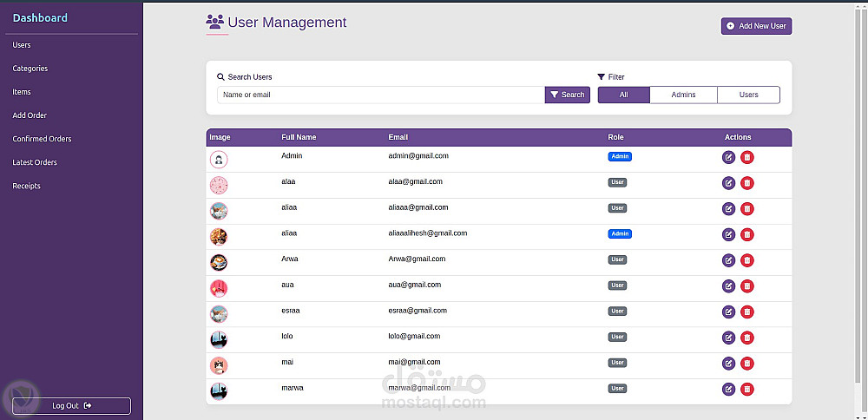Delete the user named lolo

pyautogui.click(x=747, y=338)
